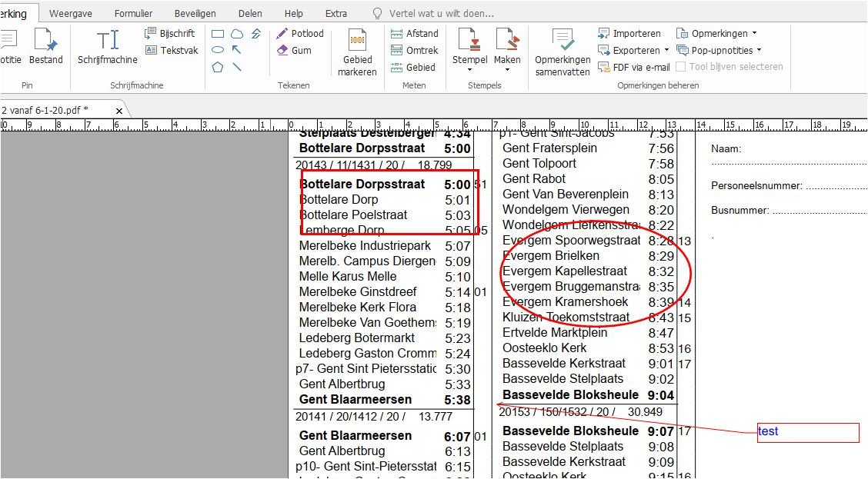Attach a file with Bestand

pos(46,47)
